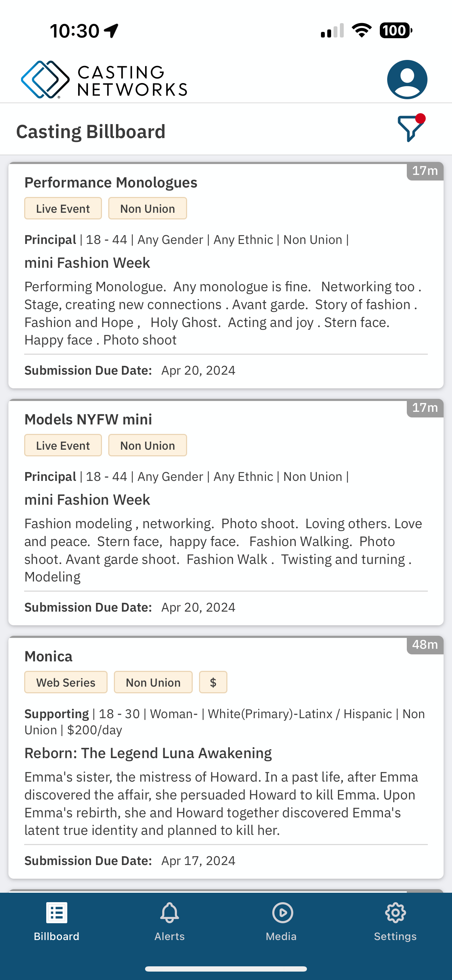Tap Live Event tag on Performance Monologues
452x980 pixels.
pos(63,208)
